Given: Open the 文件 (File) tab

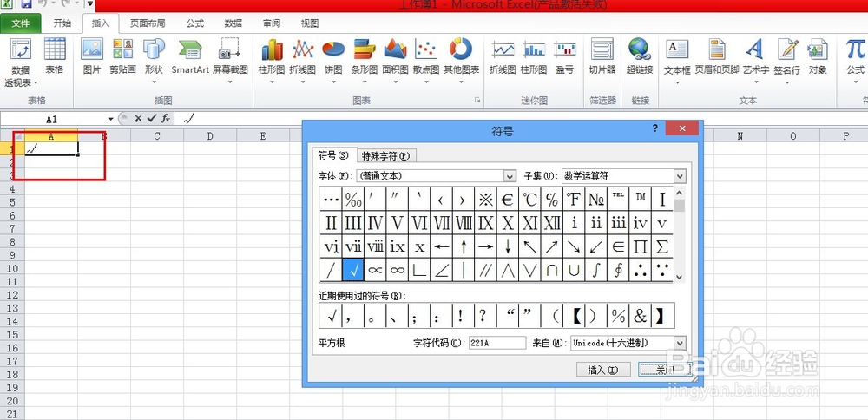Looking at the screenshot, I should (21, 23).
